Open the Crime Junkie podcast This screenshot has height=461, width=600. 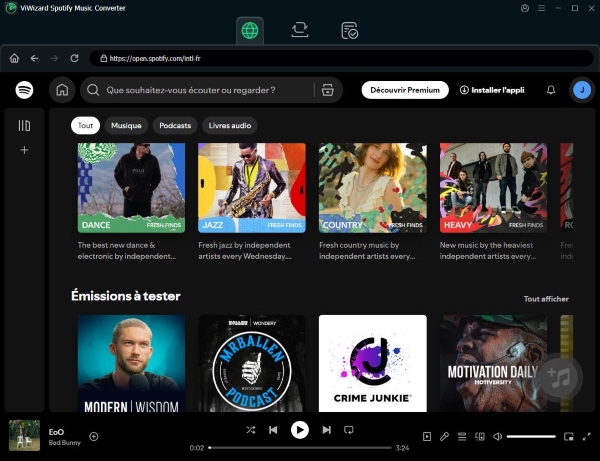pyautogui.click(x=373, y=363)
